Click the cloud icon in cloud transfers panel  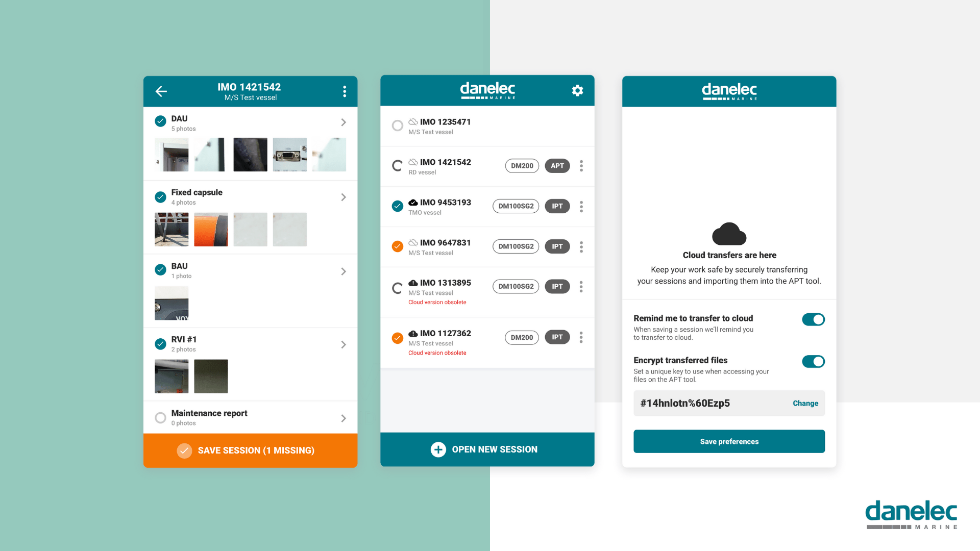pyautogui.click(x=728, y=234)
